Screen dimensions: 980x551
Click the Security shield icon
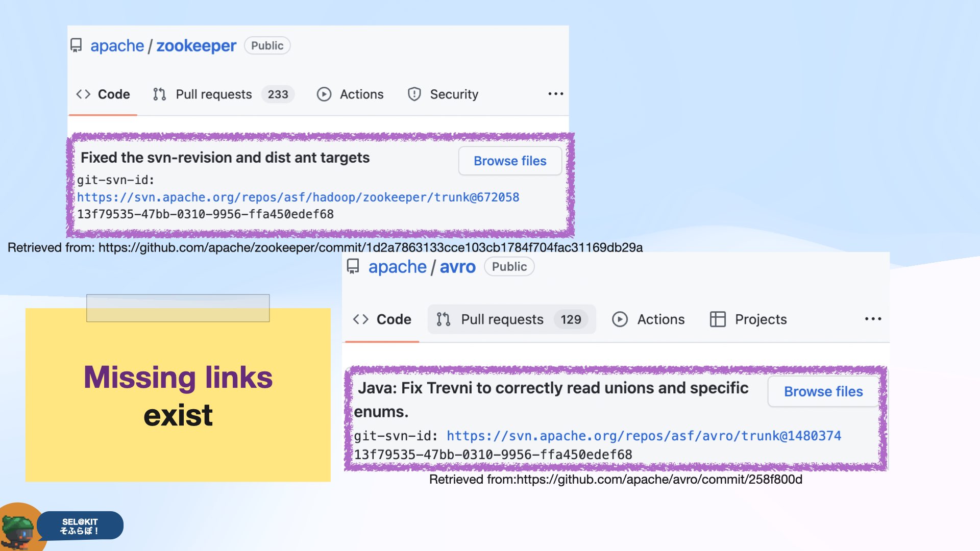pyautogui.click(x=414, y=94)
